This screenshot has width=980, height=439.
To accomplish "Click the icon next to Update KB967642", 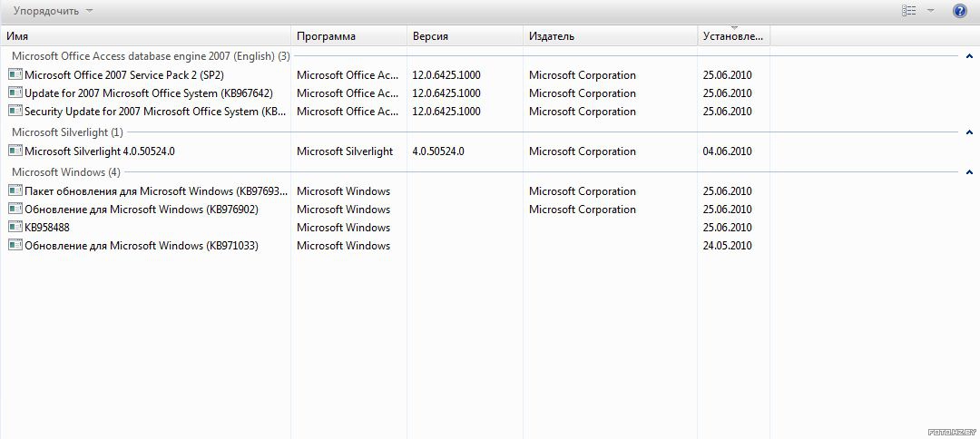I will click(15, 93).
